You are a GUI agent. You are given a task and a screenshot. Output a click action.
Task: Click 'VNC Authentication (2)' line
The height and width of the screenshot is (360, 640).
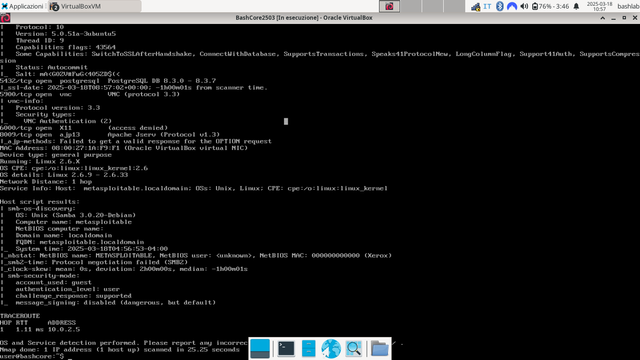click(x=67, y=121)
